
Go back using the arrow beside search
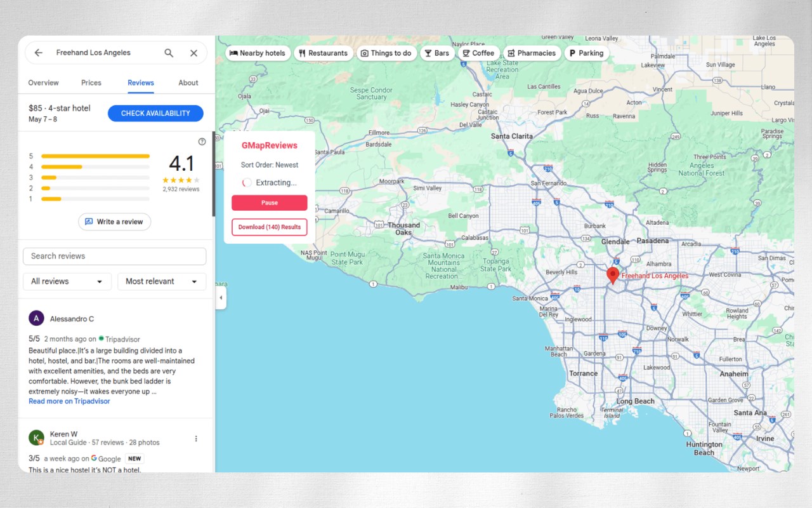point(39,53)
